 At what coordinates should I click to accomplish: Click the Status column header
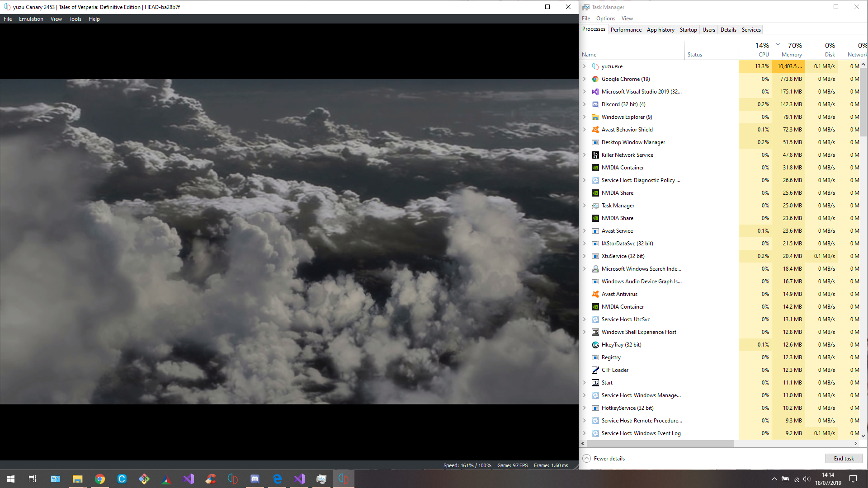coord(712,50)
